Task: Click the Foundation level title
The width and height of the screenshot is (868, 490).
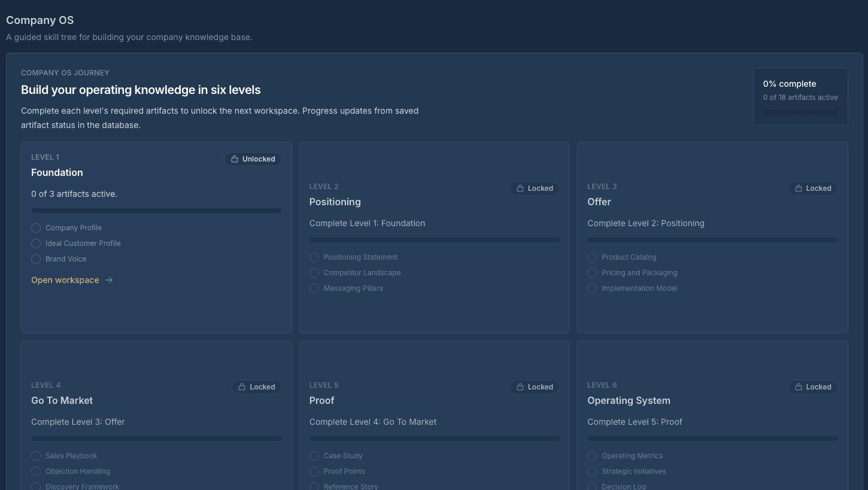Action: pyautogui.click(x=57, y=172)
